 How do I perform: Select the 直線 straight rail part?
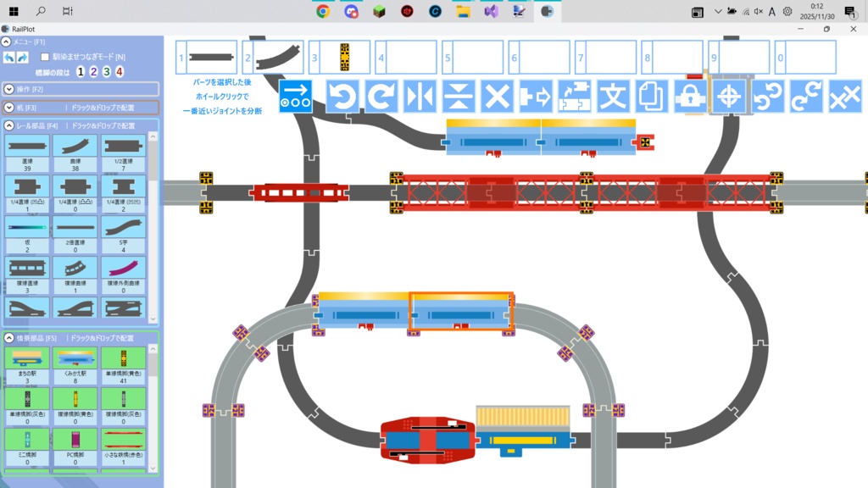(28, 147)
